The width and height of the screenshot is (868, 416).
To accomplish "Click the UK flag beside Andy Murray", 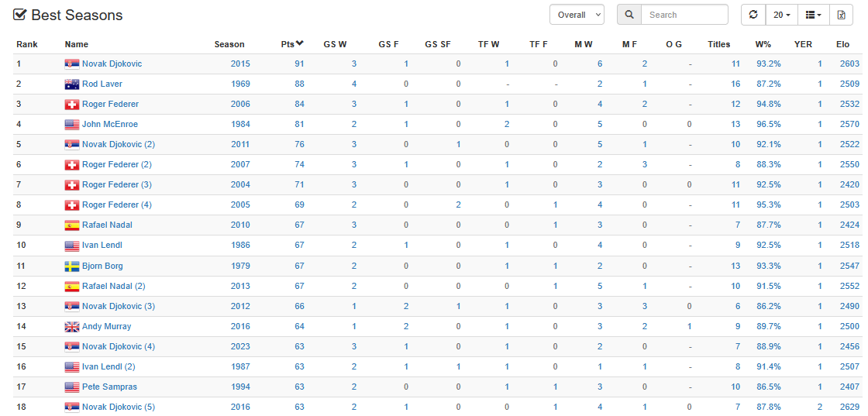I will coord(72,326).
